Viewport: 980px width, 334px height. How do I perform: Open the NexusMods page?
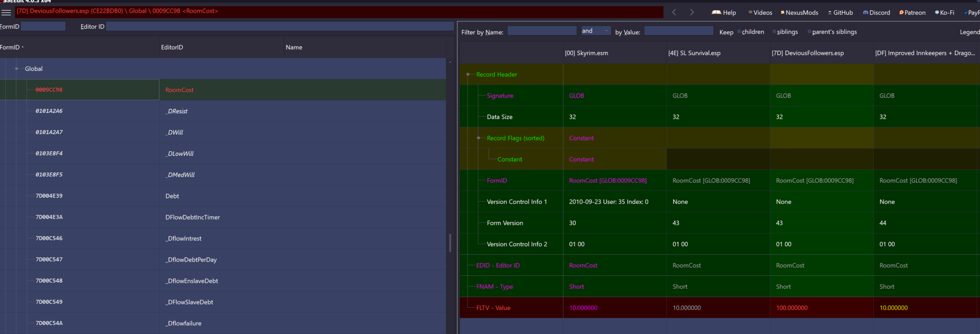pyautogui.click(x=799, y=12)
